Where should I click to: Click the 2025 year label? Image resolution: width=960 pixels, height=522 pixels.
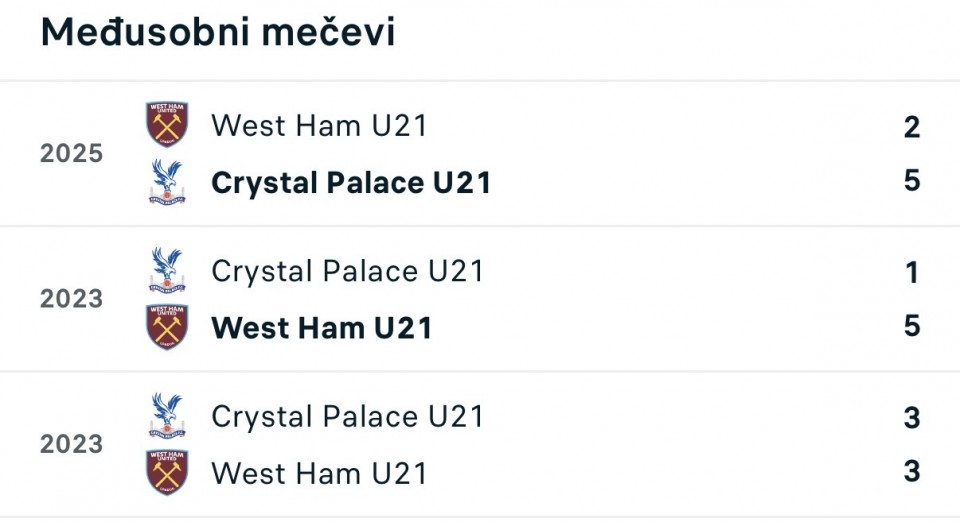(71, 154)
